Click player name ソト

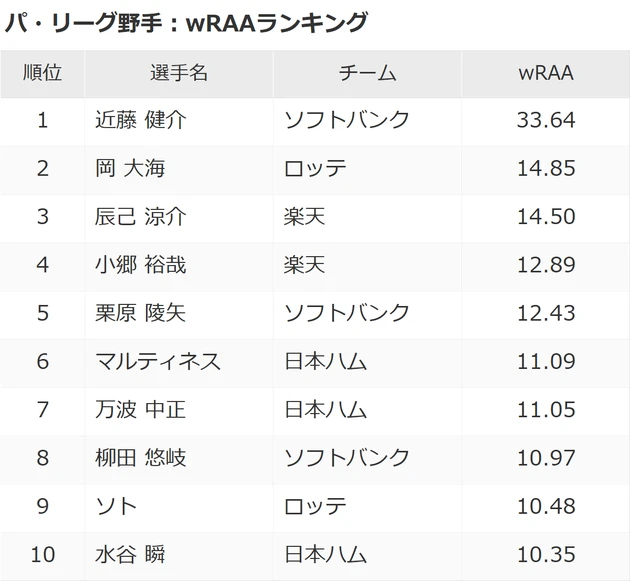112,506
